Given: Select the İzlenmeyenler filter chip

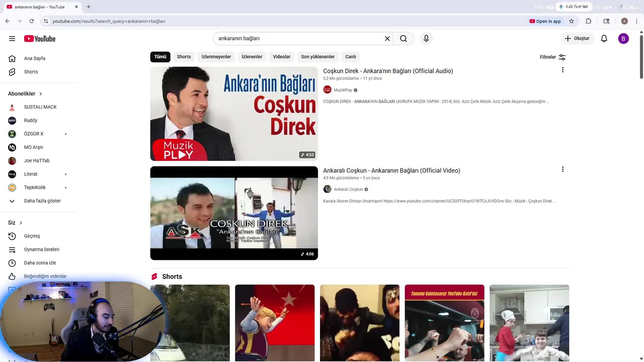Looking at the screenshot, I should (x=216, y=57).
